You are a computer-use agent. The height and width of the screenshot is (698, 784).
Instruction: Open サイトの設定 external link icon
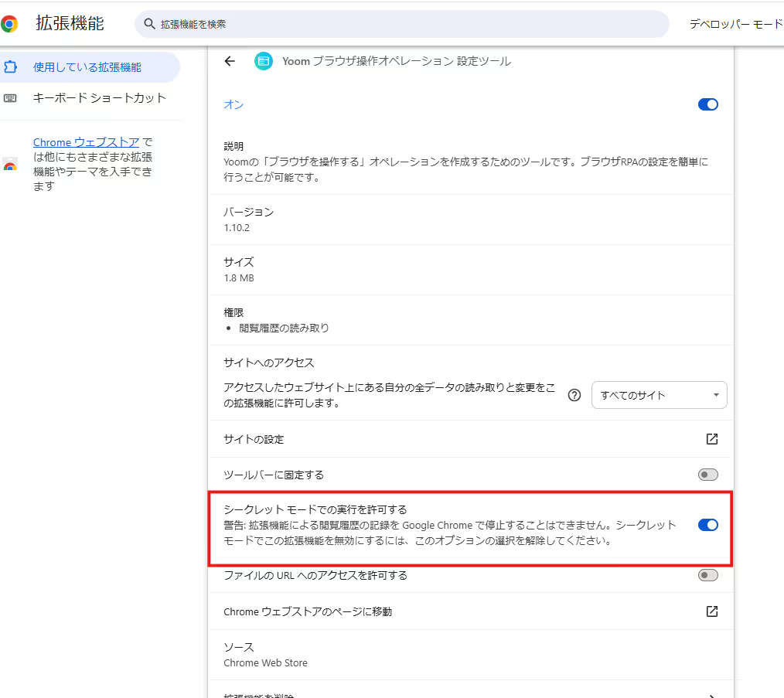(712, 439)
